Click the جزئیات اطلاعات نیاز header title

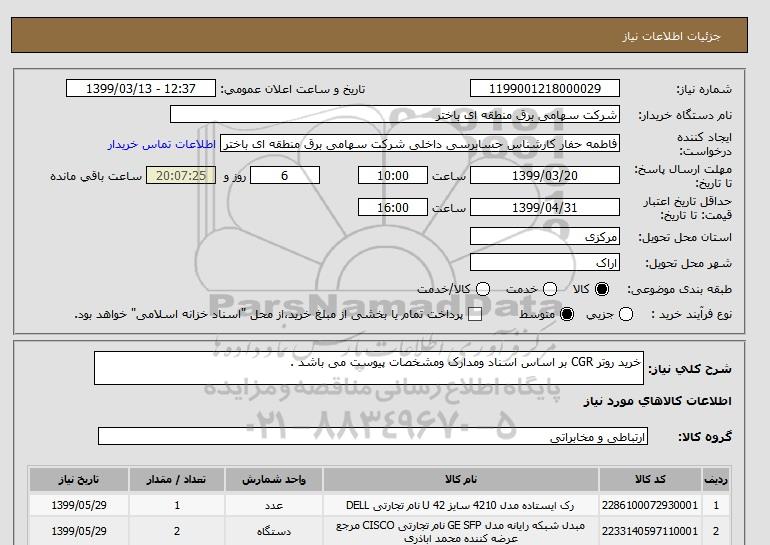(671, 36)
